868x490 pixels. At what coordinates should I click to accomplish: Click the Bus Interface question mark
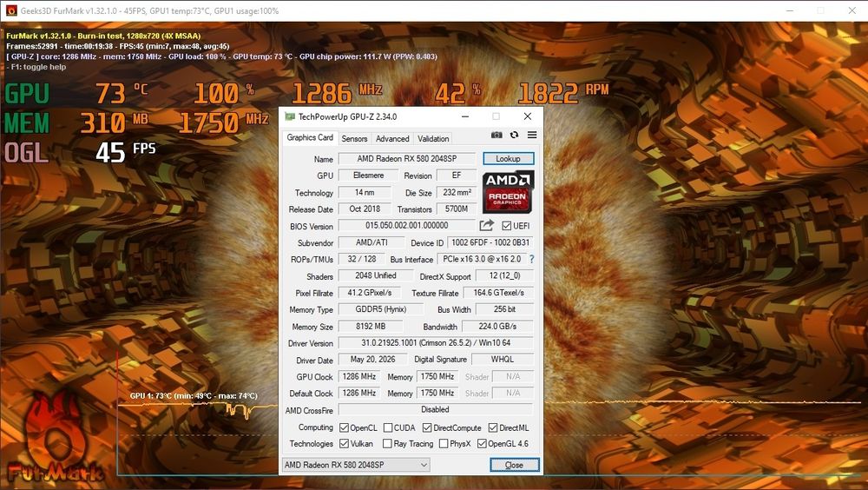pyautogui.click(x=532, y=259)
